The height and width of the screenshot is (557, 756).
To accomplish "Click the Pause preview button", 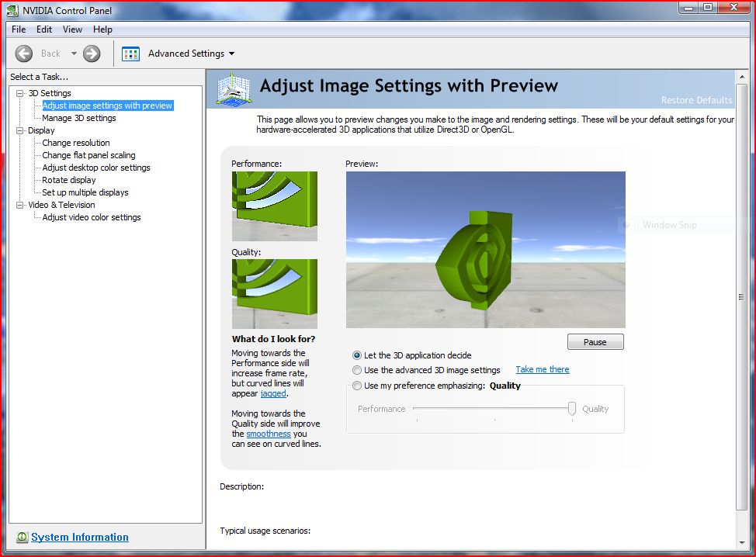I will tap(595, 342).
